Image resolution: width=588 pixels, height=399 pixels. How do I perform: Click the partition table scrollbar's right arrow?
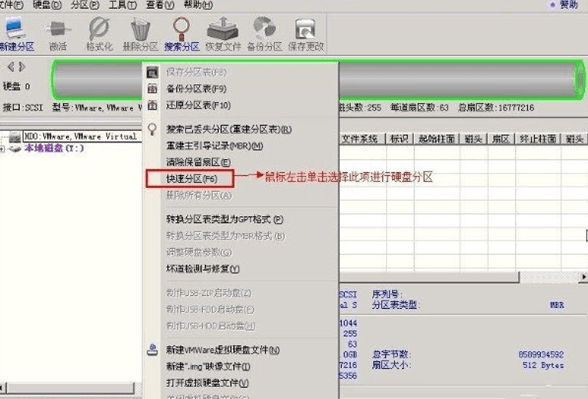coord(583,277)
